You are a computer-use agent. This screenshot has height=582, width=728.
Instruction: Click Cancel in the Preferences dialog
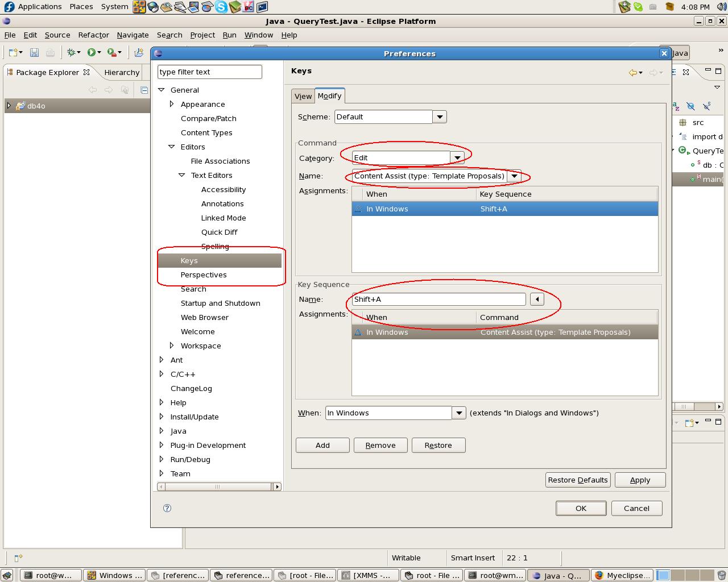[636, 508]
